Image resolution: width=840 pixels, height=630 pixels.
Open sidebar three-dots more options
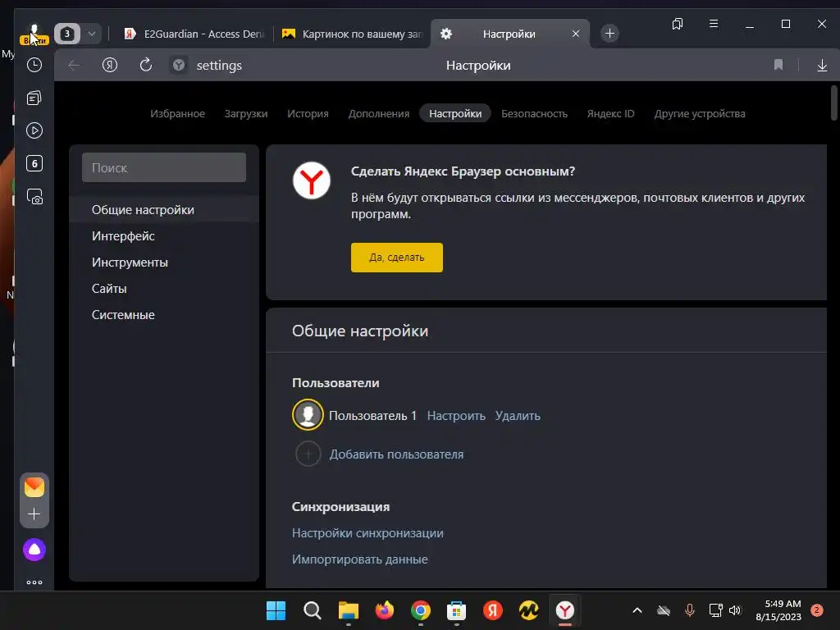point(34,582)
